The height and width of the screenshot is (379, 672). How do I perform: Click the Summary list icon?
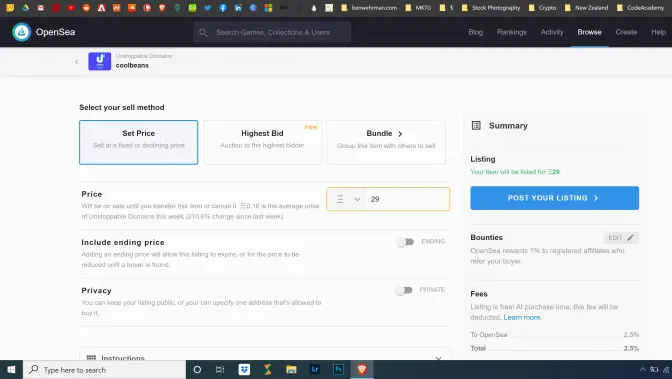tap(476, 126)
